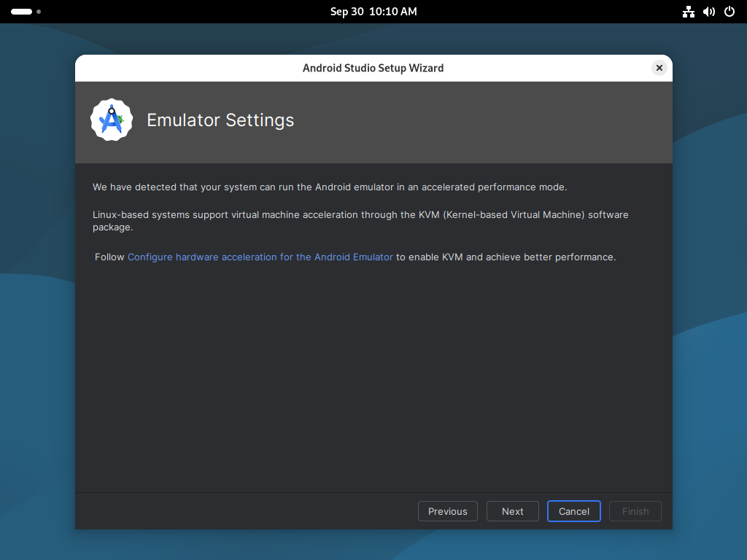The width and height of the screenshot is (747, 560).
Task: Click the gray header banner area
Action: [x=373, y=122]
